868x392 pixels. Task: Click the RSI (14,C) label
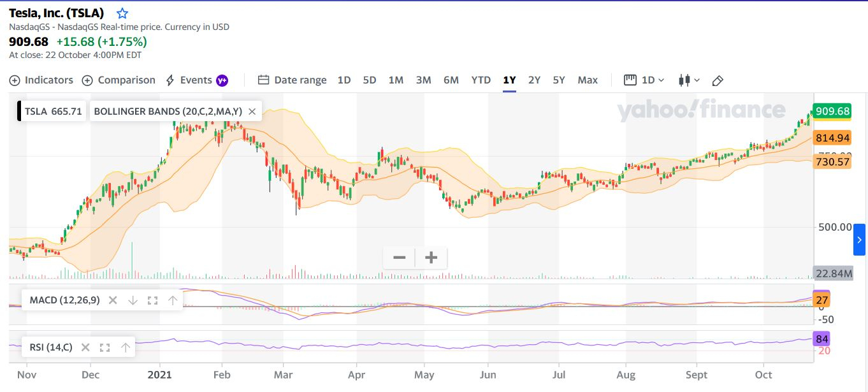(x=51, y=347)
